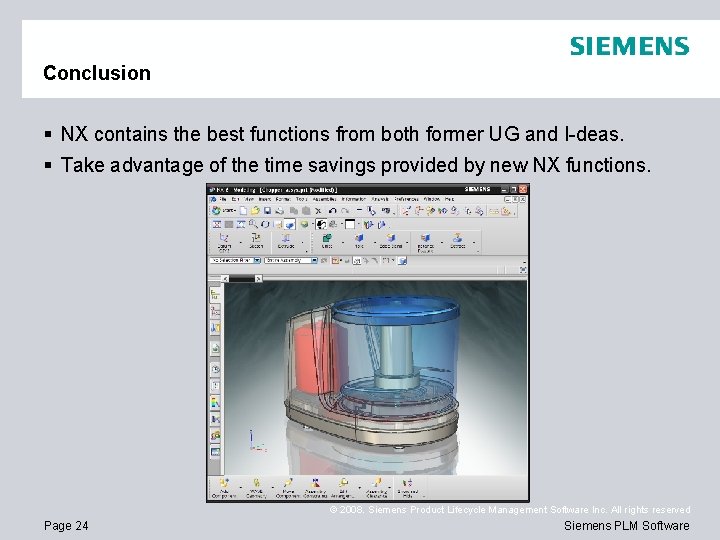Click the Redo arrow icon
Viewport: 720px width, 540px height.
(345, 211)
